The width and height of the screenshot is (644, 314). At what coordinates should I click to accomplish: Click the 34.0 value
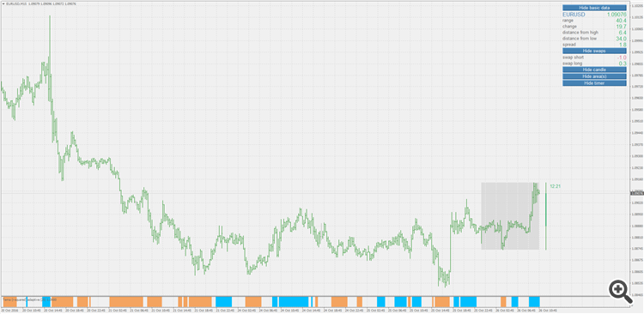(x=622, y=39)
